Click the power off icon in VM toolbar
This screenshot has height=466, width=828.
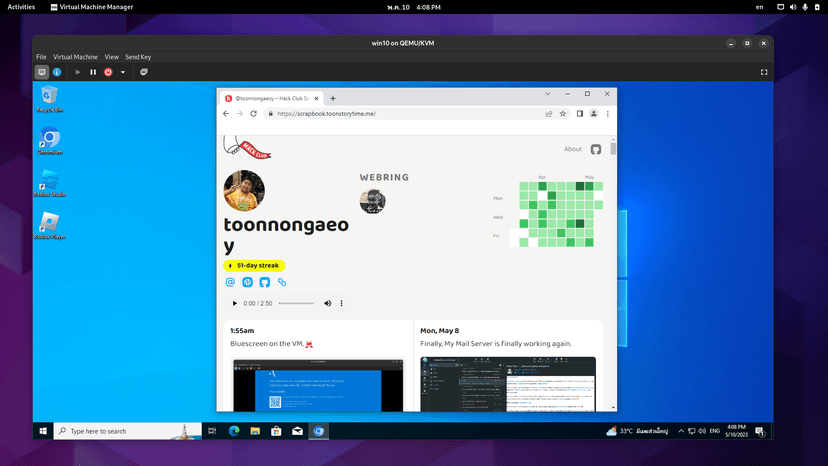(108, 72)
